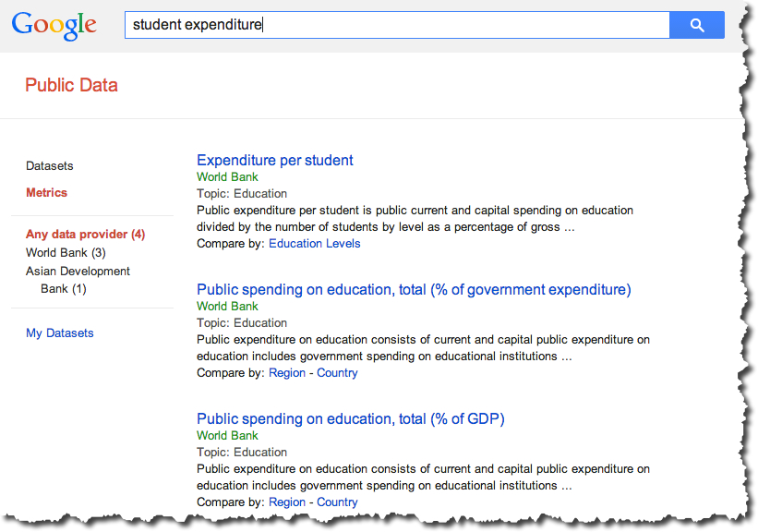Switch to the Datasets filter

tap(50, 166)
